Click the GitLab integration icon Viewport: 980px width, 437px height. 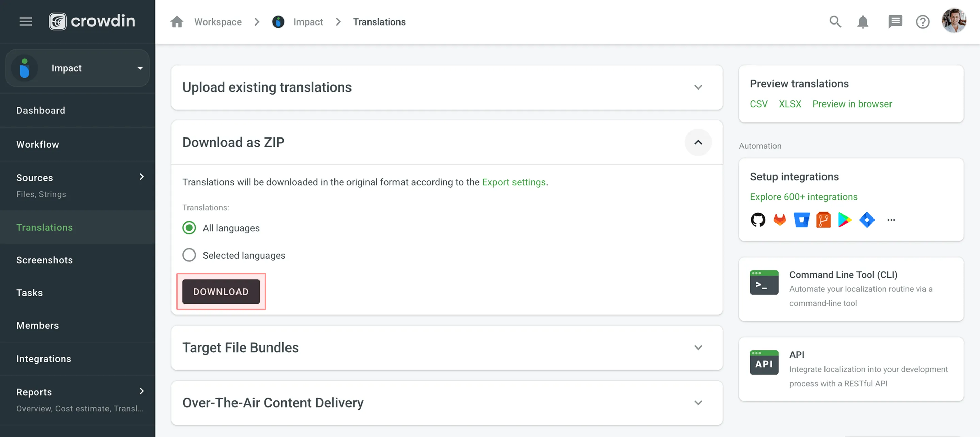[x=780, y=220]
